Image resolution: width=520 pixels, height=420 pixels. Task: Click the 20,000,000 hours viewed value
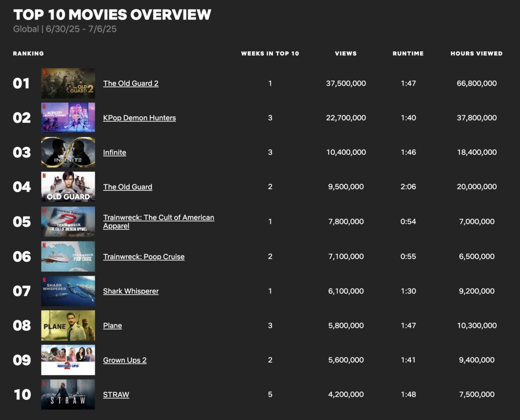pyautogui.click(x=477, y=187)
